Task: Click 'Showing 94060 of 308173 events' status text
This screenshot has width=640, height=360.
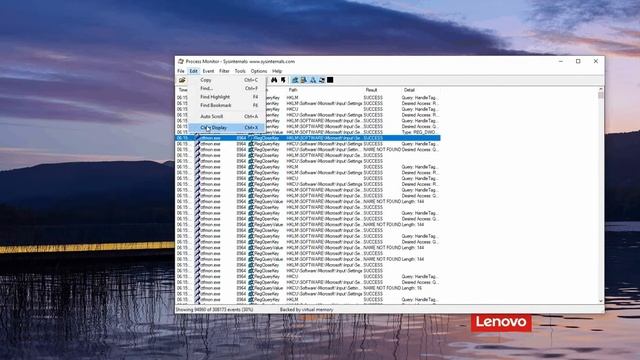Action: 214,310
